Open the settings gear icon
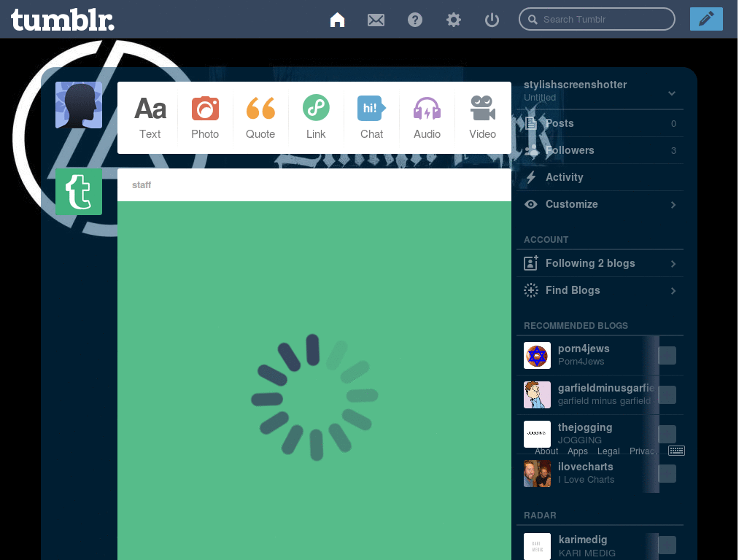The width and height of the screenshot is (747, 560). point(454,20)
